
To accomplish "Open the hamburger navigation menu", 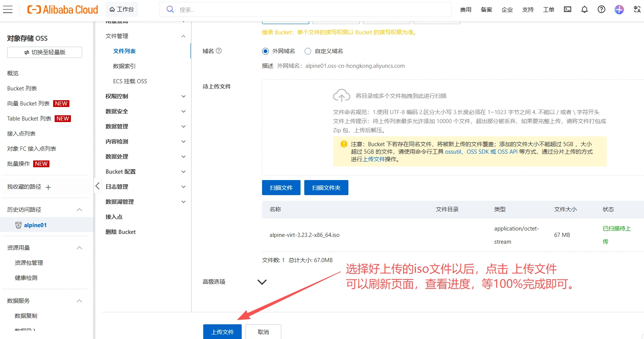I will (8, 9).
